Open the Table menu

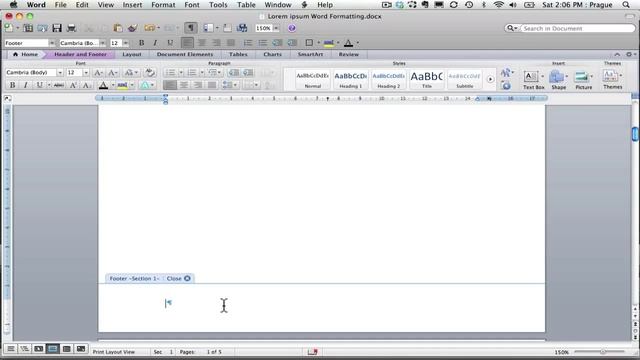246,5
